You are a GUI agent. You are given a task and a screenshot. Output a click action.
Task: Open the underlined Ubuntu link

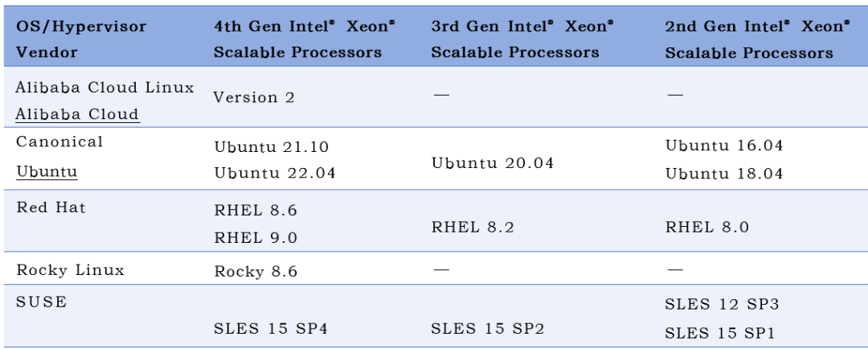point(47,172)
